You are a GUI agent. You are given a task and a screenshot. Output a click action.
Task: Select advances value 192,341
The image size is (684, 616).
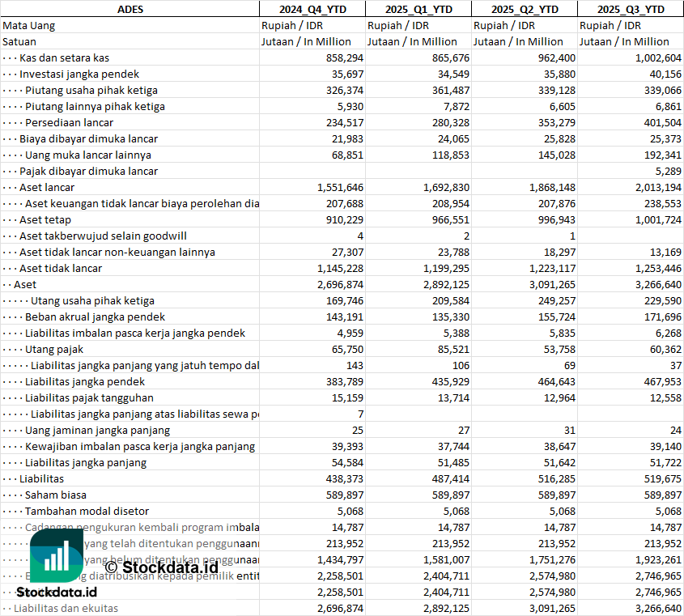(x=663, y=155)
